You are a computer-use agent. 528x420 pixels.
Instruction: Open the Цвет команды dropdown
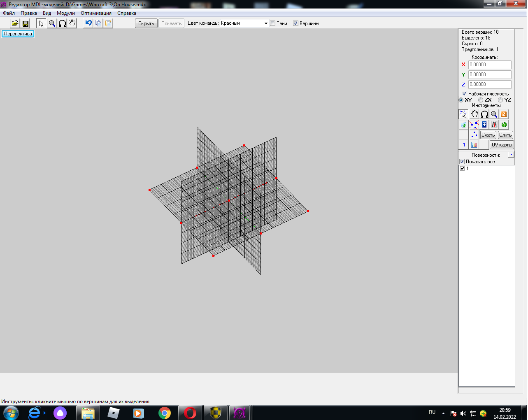[265, 23]
